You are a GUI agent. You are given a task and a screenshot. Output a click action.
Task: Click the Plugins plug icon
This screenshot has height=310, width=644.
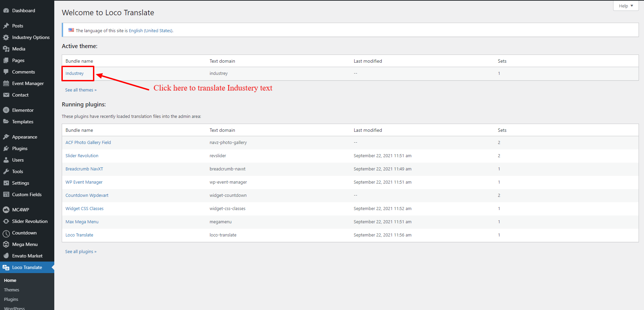pyautogui.click(x=6, y=148)
